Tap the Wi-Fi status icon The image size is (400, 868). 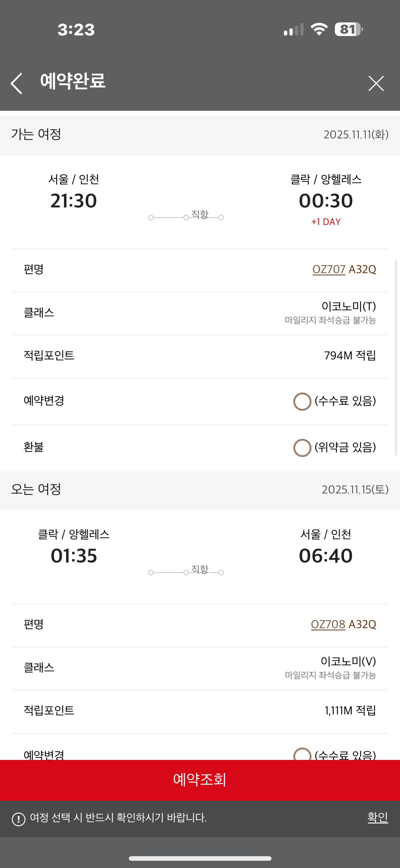[x=319, y=29]
